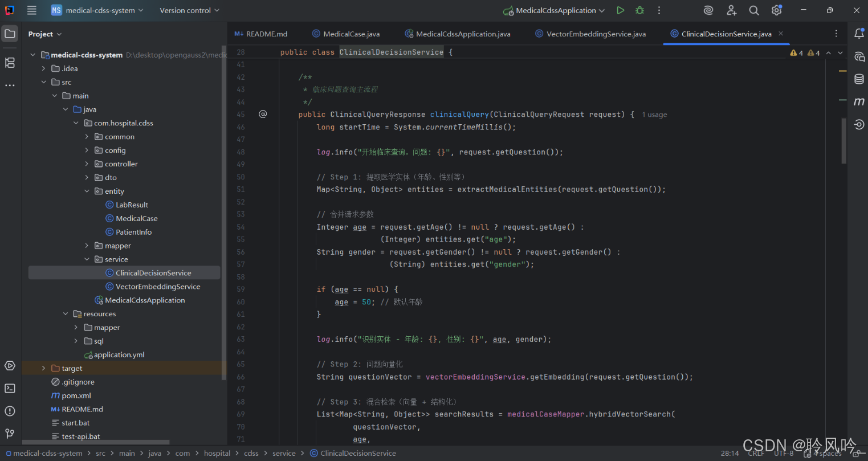Open Maven tool window icon
The height and width of the screenshot is (461, 868).
point(859,101)
